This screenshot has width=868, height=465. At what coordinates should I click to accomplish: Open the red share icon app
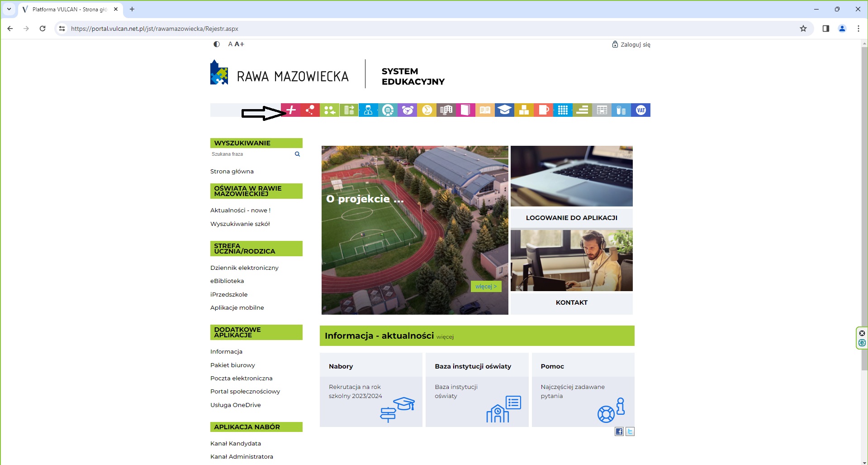pyautogui.click(x=310, y=110)
